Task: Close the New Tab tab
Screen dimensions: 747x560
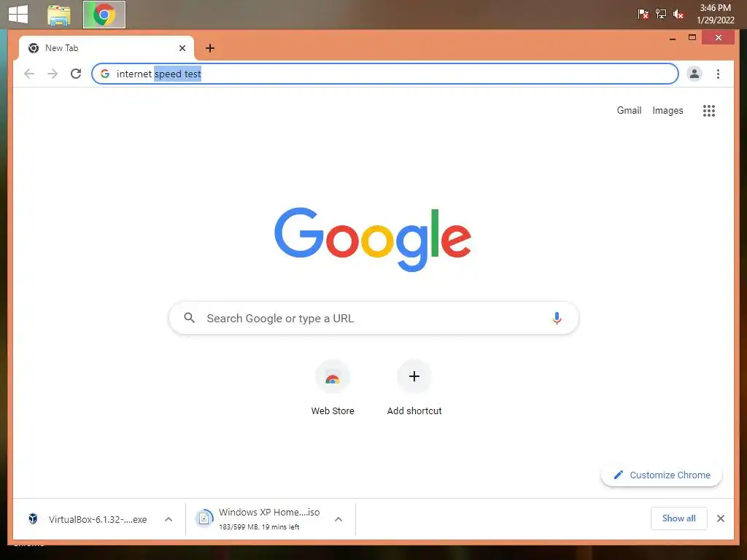Action: (182, 48)
